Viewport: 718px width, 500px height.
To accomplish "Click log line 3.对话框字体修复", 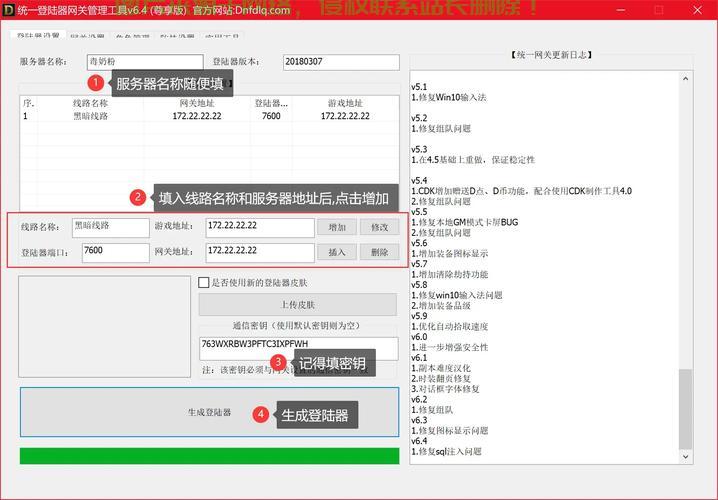I will [445, 389].
